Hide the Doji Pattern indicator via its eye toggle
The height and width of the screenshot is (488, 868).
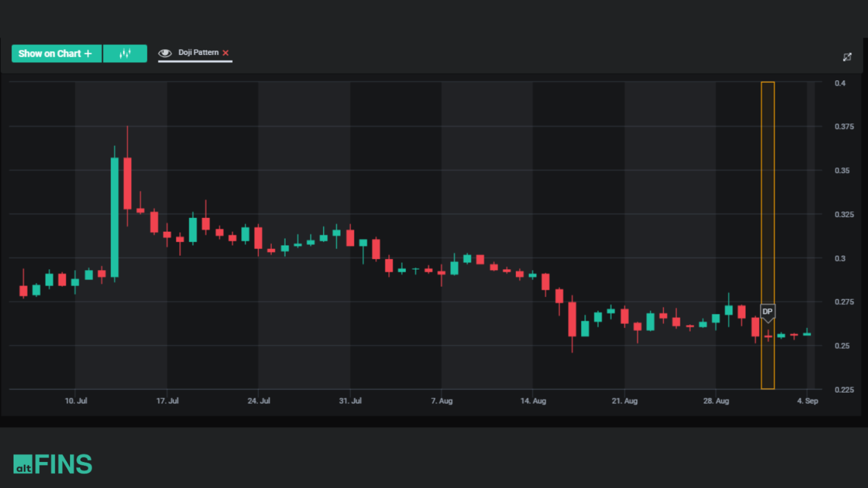pos(164,52)
